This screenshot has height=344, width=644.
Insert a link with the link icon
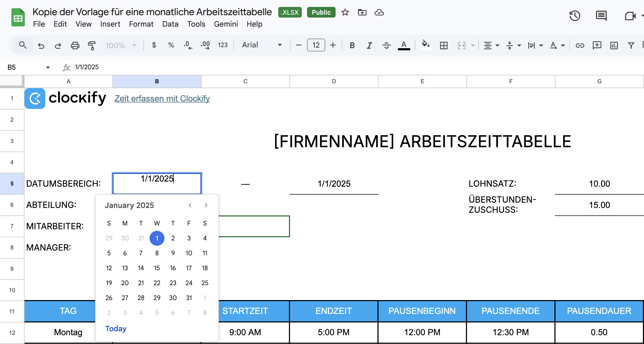[580, 45]
